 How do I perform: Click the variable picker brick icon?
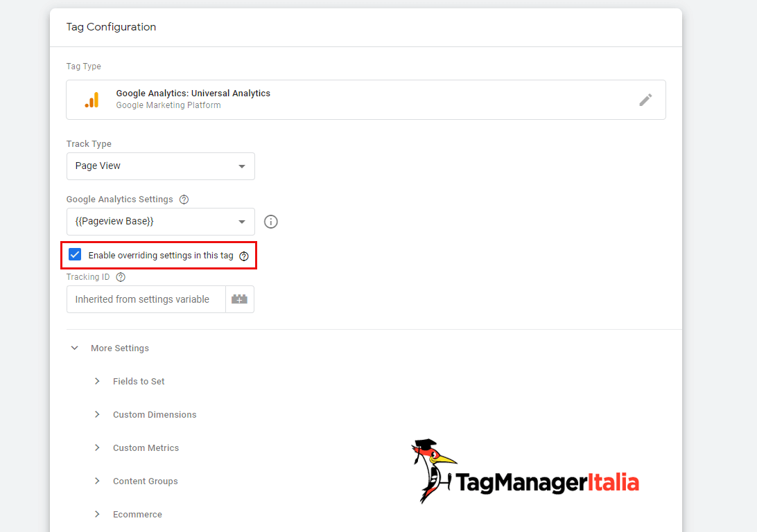pyautogui.click(x=239, y=299)
